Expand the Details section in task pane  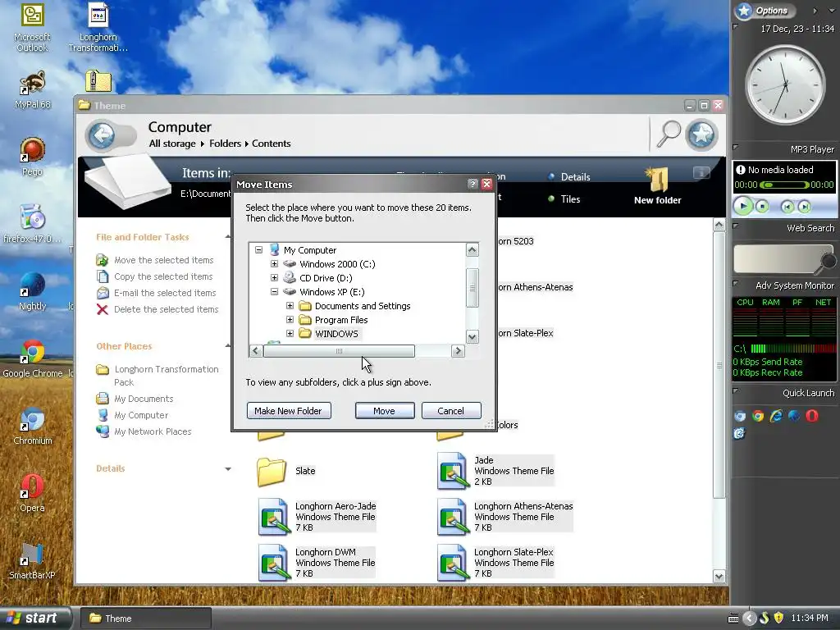click(228, 468)
